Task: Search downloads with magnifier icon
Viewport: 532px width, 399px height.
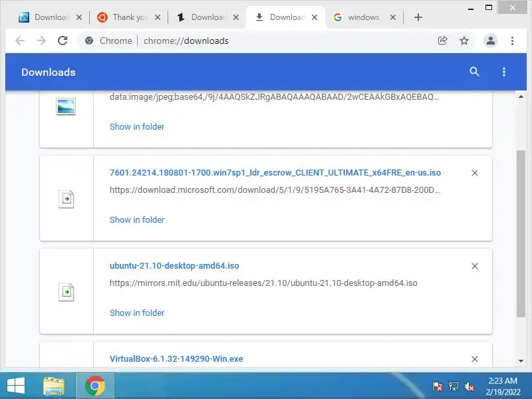Action: 474,72
